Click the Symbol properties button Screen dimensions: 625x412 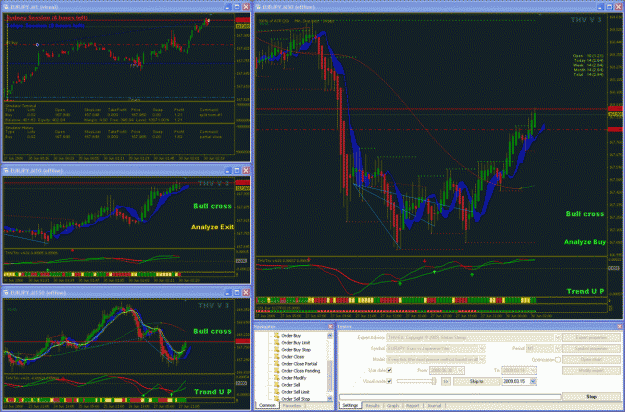591,348
